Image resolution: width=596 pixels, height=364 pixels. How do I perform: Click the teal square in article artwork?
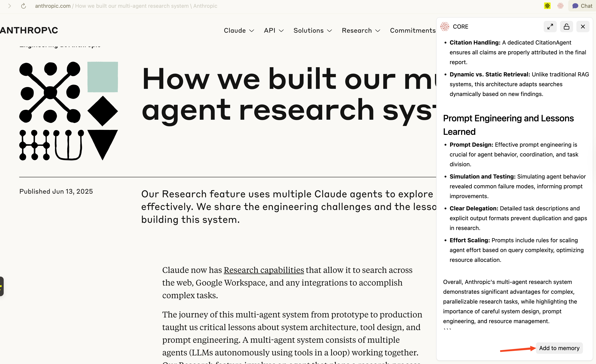(x=103, y=77)
